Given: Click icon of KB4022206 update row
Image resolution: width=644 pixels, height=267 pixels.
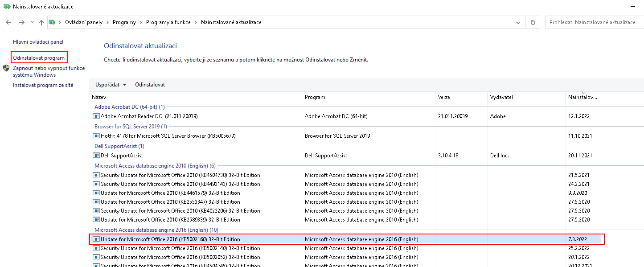Looking at the screenshot, I should point(96,211).
